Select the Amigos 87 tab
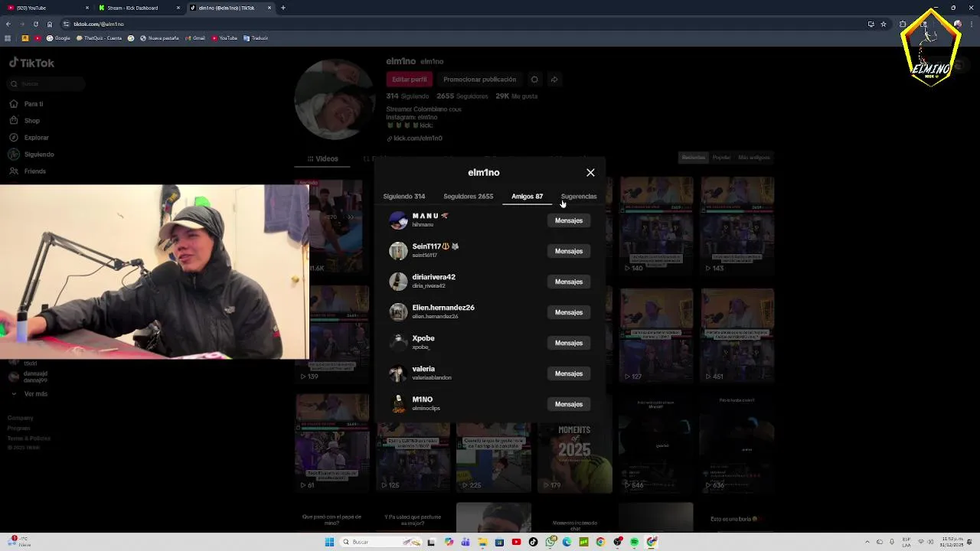Image resolution: width=980 pixels, height=551 pixels. pos(527,197)
